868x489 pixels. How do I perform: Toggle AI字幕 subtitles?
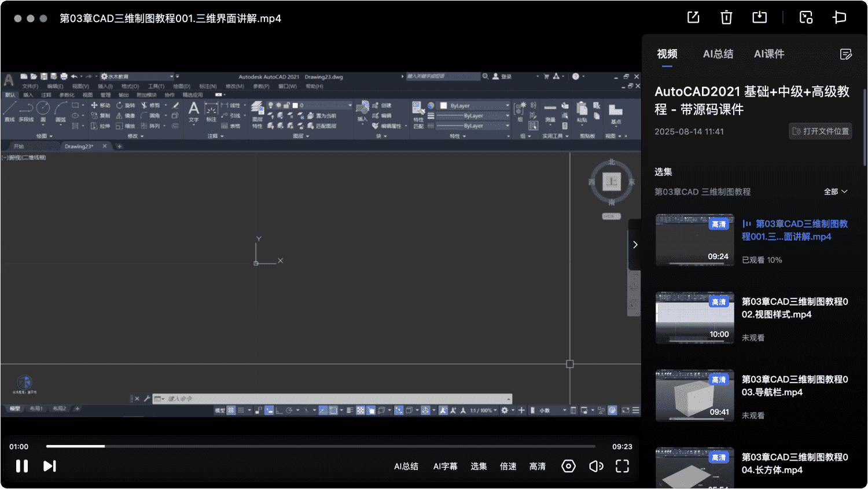click(445, 466)
